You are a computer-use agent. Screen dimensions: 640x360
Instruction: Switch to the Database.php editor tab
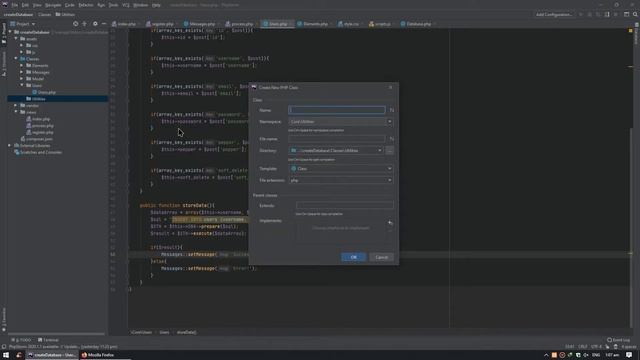coord(417,24)
